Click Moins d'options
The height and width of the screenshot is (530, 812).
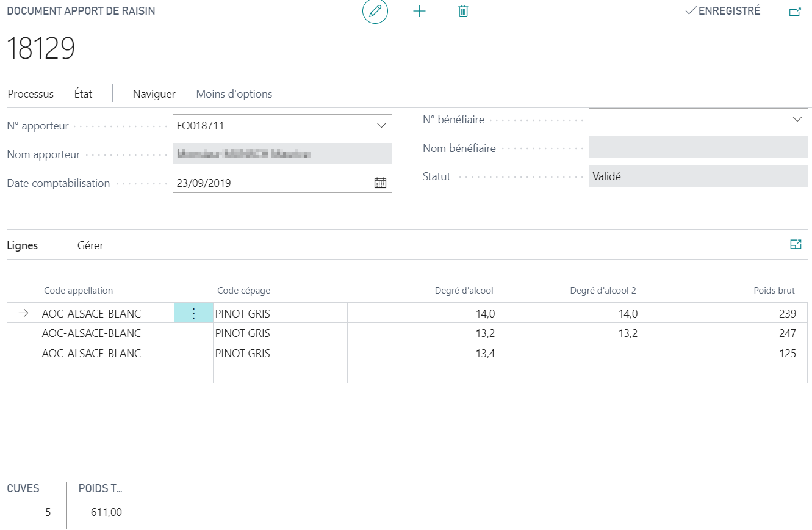coord(234,94)
